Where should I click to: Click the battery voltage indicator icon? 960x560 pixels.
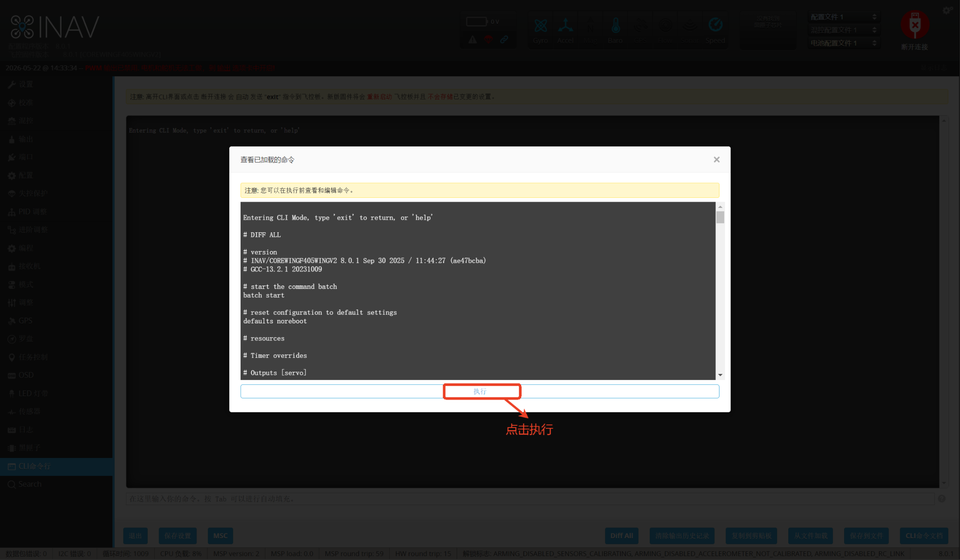coord(477,21)
